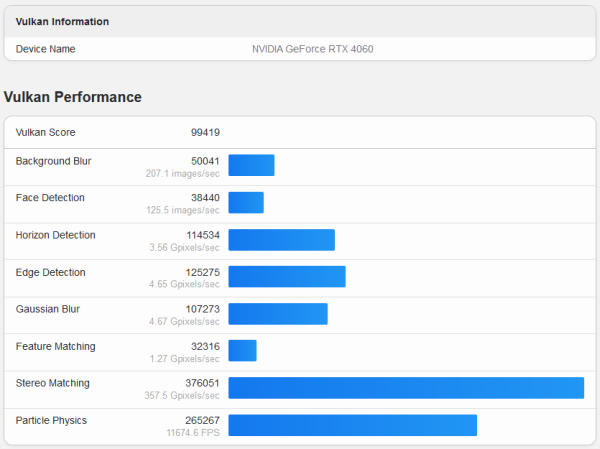Viewport: 600px width, 449px height.
Task: Click the Feature Matching score 32316
Action: [x=202, y=346]
